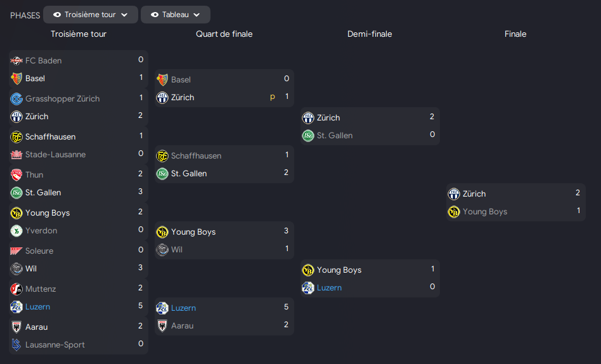Click Lausanne-Sport club crest icon

[16, 345]
